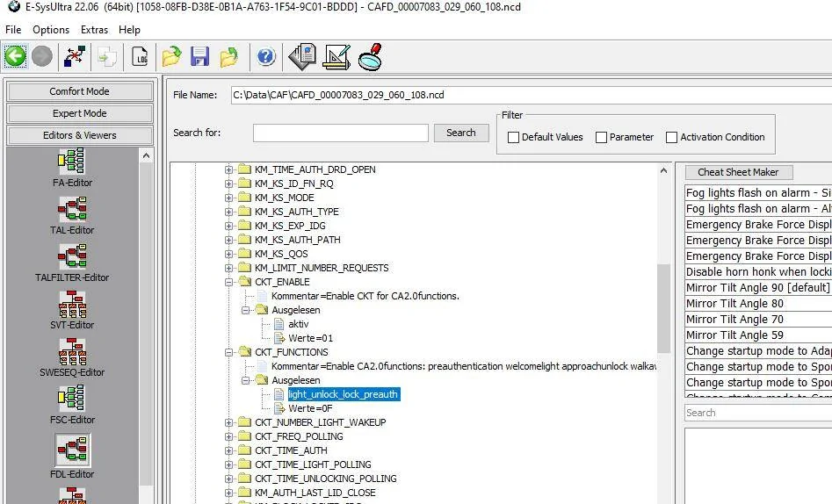Screen dimensions: 832x504
Task: Click the magnifier with stamp toolbar icon
Action: click(371, 56)
